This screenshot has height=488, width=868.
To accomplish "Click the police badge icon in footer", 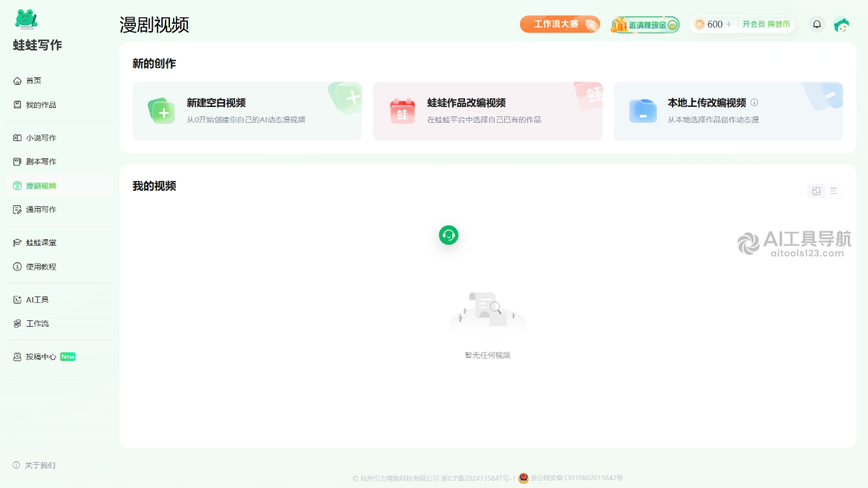I will point(524,478).
